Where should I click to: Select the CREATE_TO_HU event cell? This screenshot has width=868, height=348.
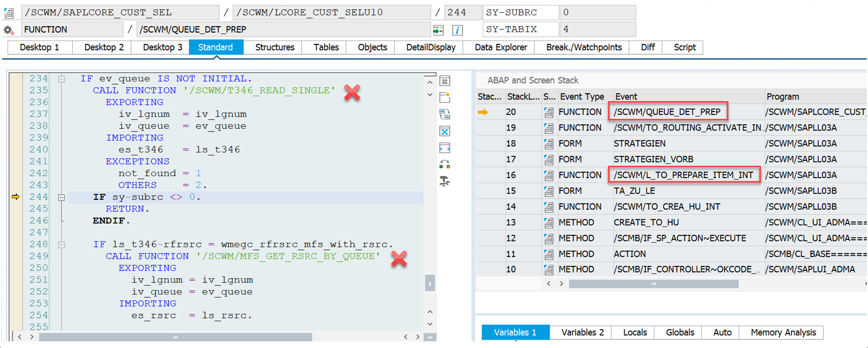point(689,222)
